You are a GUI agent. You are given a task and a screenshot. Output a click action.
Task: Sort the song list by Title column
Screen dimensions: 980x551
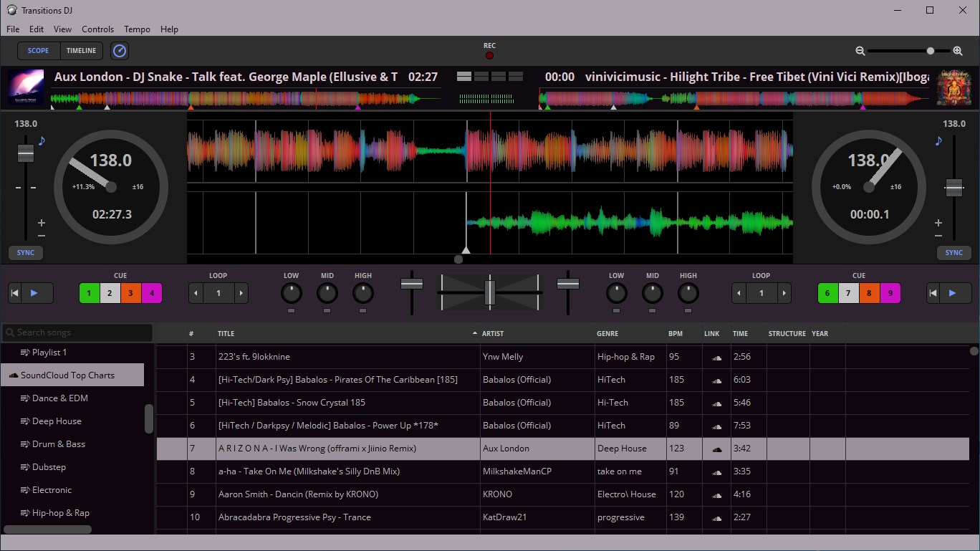[x=226, y=333]
